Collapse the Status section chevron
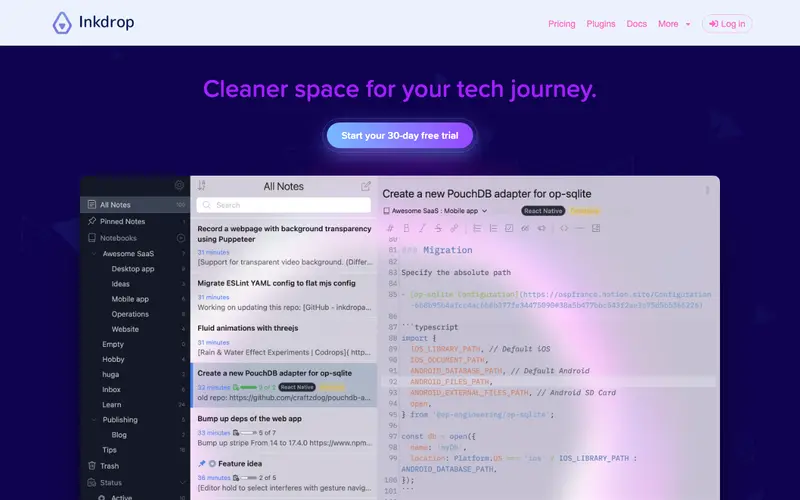Image resolution: width=800 pixels, height=500 pixels. [x=182, y=483]
